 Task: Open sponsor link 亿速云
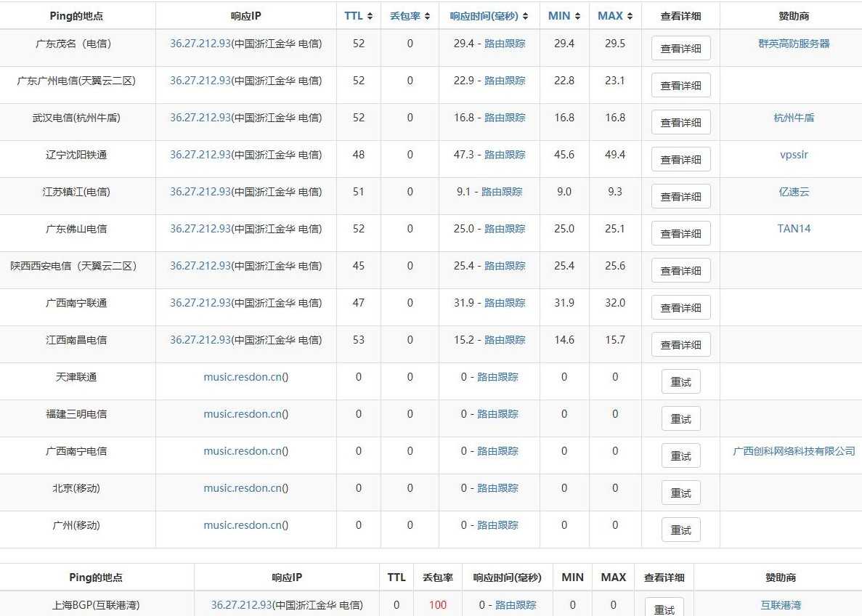pos(793,192)
